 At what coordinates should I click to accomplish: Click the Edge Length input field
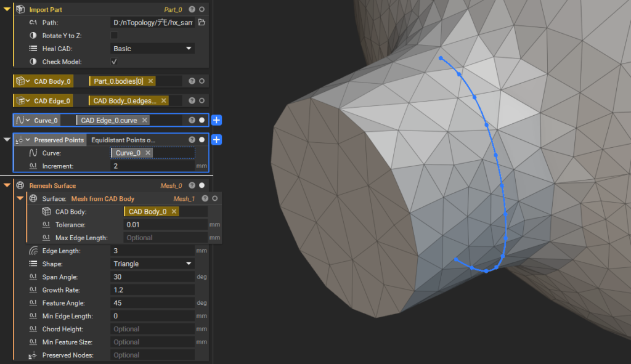[x=153, y=251]
